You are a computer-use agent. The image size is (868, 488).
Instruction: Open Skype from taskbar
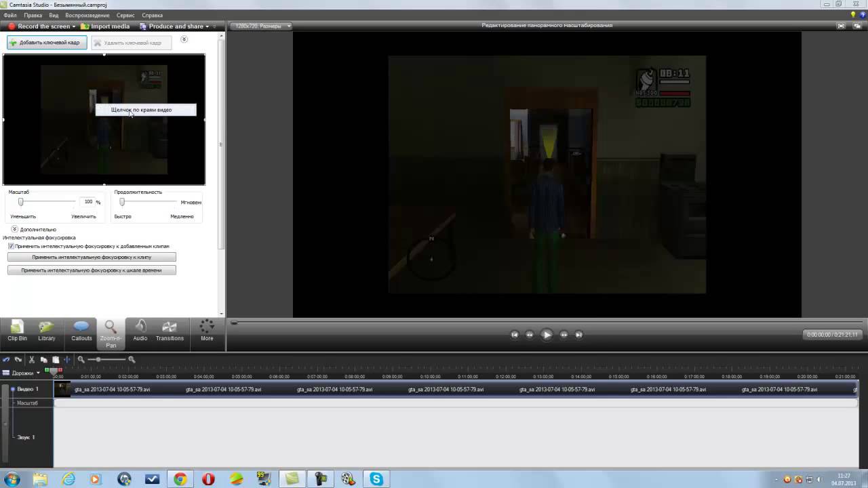pos(376,479)
